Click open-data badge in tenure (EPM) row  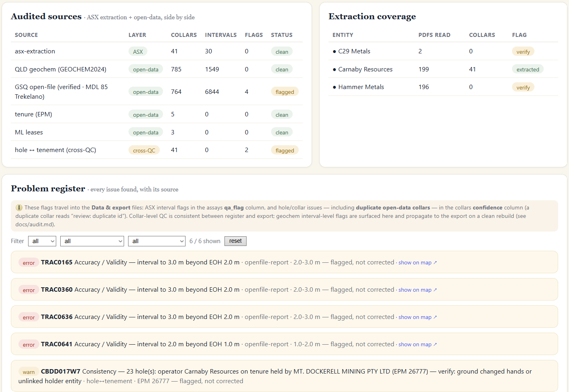(x=146, y=115)
